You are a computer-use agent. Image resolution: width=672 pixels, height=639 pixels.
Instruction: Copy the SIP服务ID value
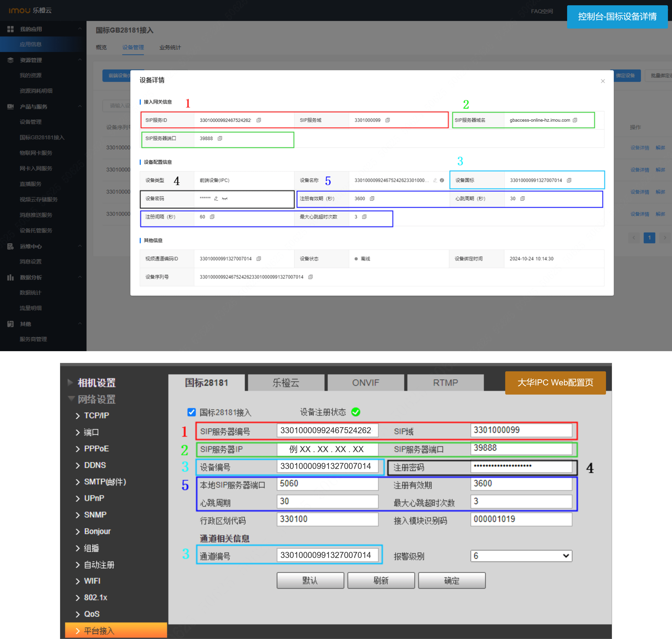pos(259,120)
